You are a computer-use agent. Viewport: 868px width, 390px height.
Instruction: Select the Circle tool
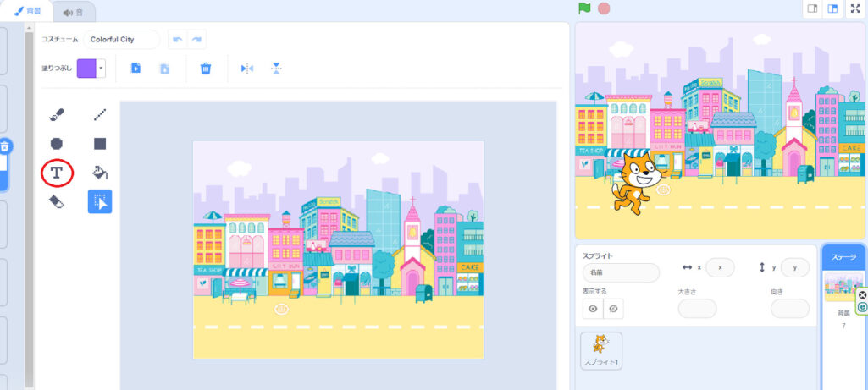tap(57, 144)
